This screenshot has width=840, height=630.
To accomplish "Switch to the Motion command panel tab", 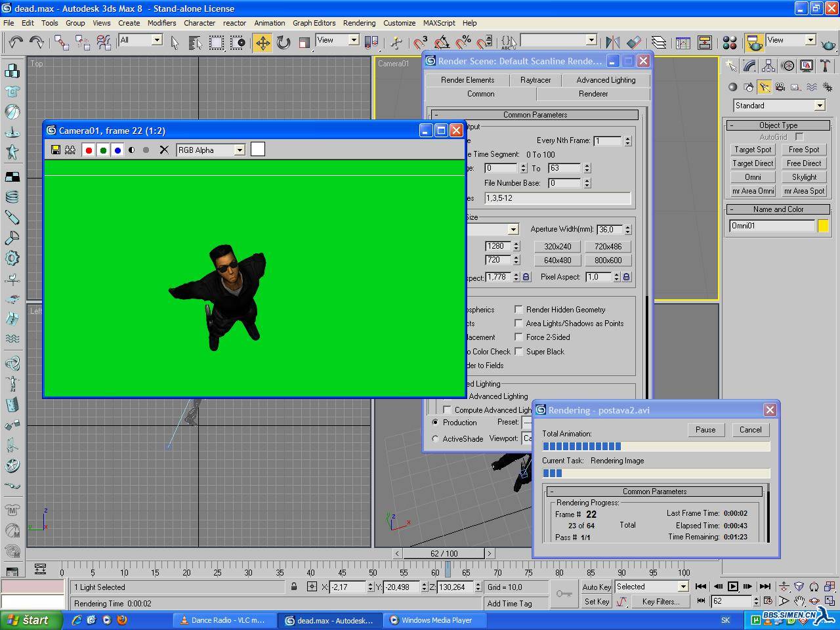I will point(787,66).
